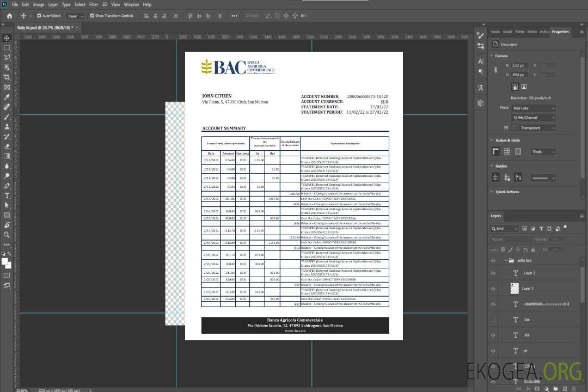
Task: Open the Window menu
Action: (x=131, y=4)
